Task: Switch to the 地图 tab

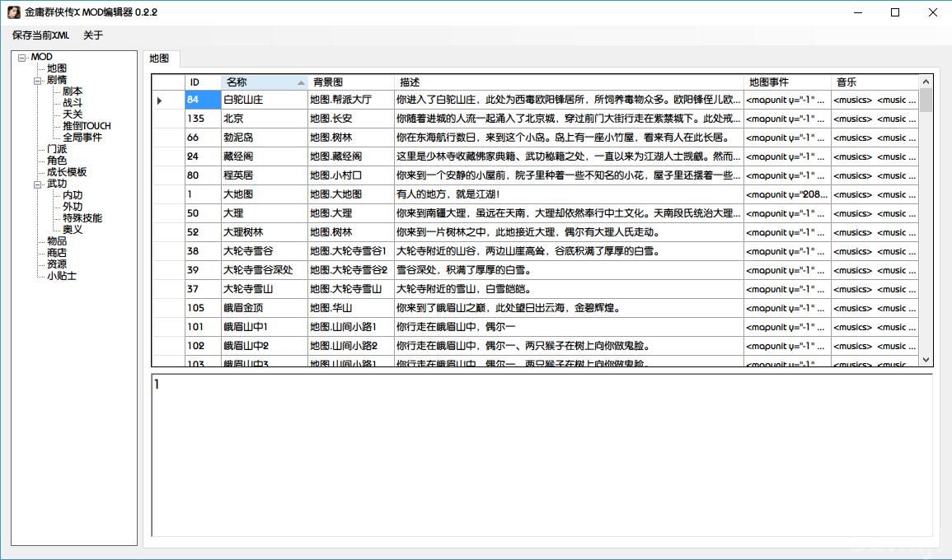Action: (x=159, y=58)
